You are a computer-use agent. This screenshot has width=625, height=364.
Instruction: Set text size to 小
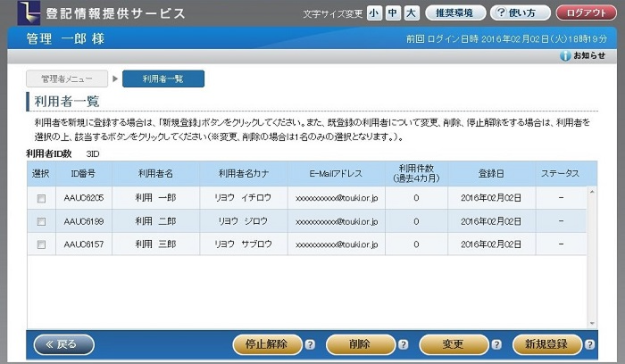tap(374, 13)
